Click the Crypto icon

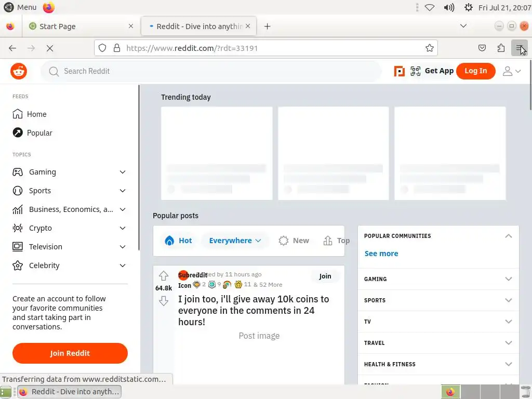18,228
